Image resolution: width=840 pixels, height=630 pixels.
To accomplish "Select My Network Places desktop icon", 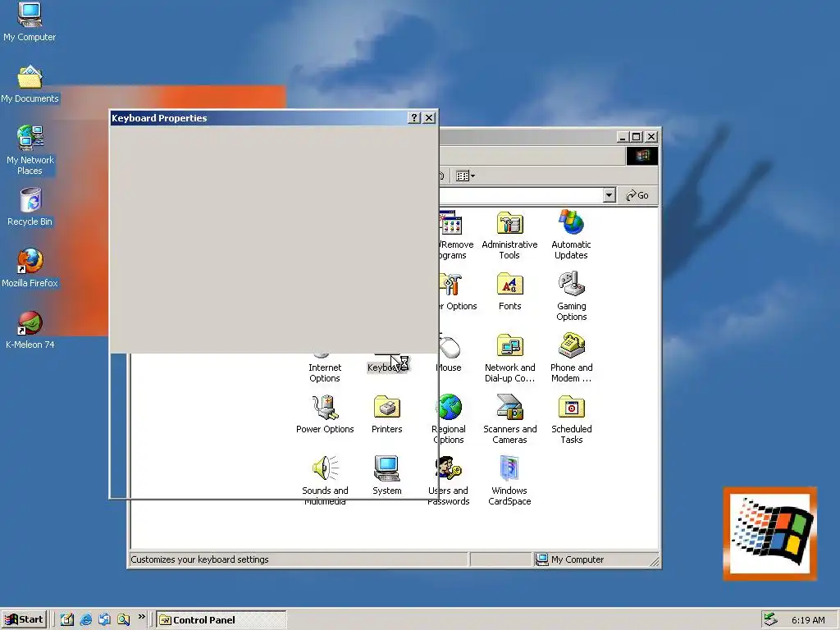I will pyautogui.click(x=30, y=151).
